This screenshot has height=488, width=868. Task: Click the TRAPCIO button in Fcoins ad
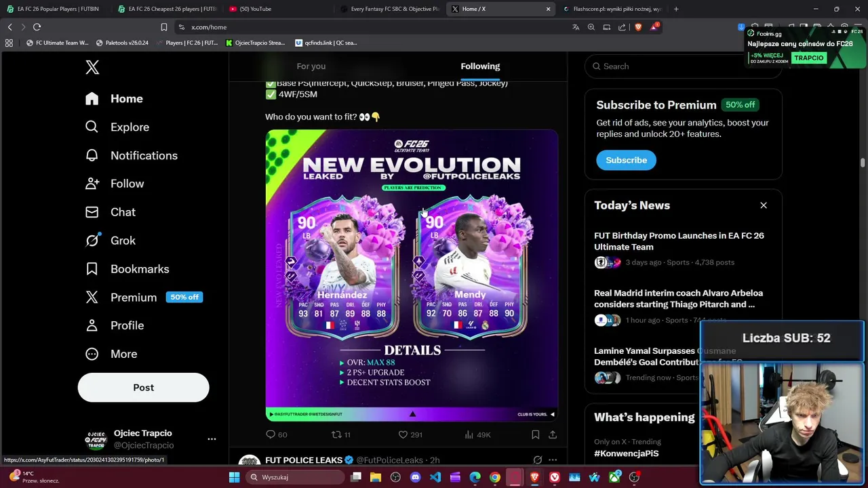pyautogui.click(x=808, y=58)
